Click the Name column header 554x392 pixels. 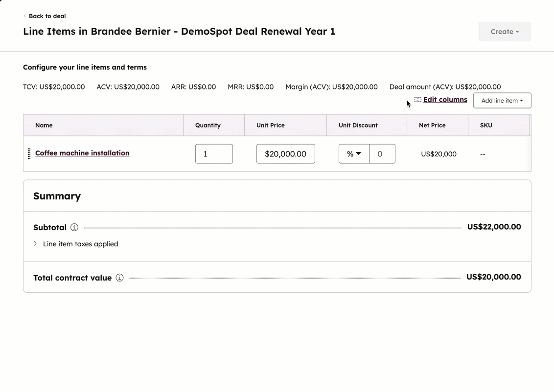[x=44, y=126]
